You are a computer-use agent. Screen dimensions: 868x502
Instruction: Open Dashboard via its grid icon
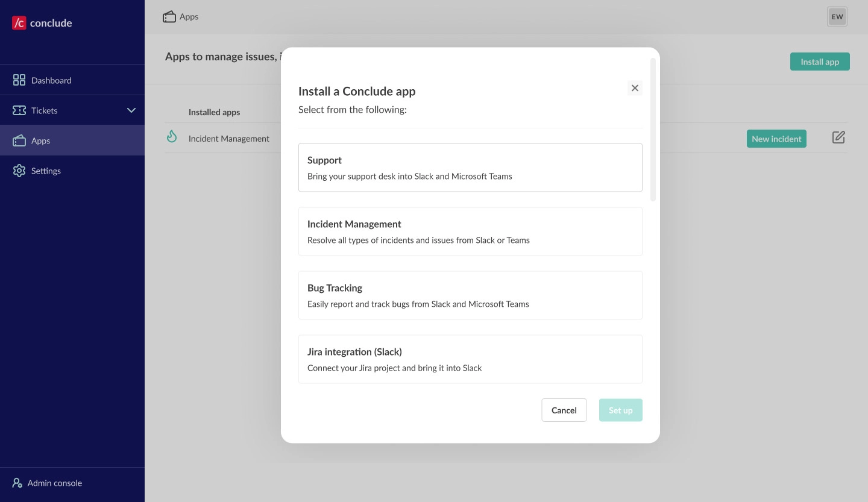pyautogui.click(x=19, y=80)
